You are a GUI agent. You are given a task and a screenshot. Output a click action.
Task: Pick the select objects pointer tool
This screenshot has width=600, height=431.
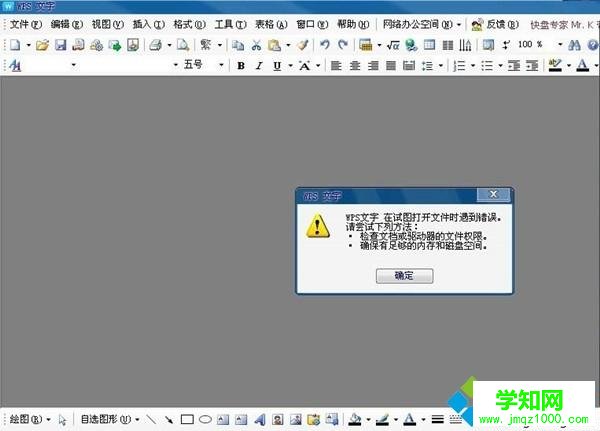(62, 420)
